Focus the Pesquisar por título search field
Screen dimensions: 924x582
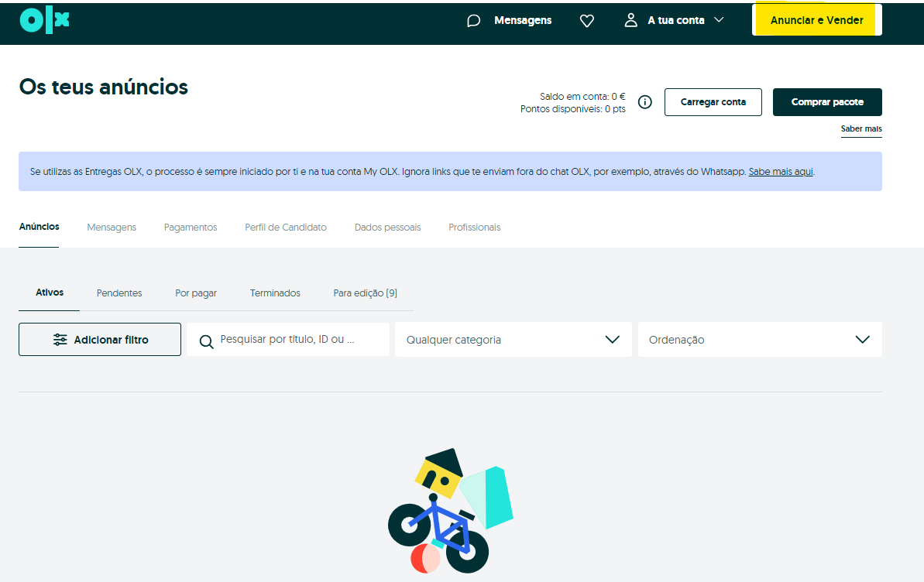point(298,339)
